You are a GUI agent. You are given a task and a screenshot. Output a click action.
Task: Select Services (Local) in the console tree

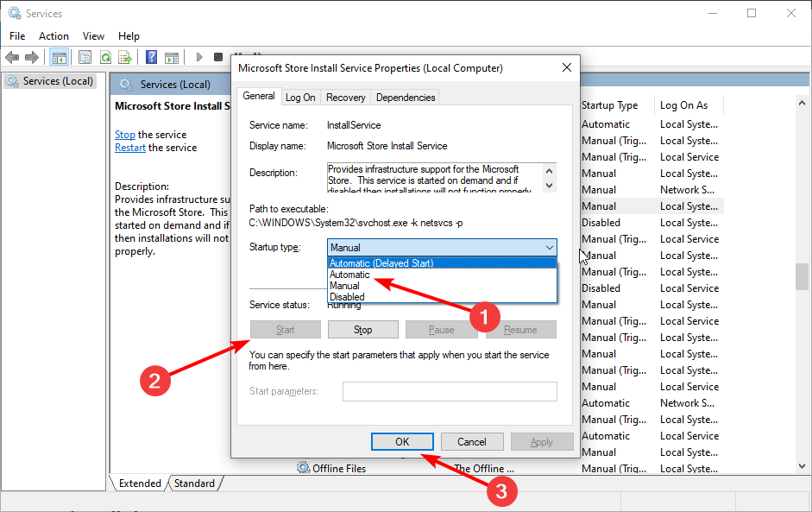[51, 81]
